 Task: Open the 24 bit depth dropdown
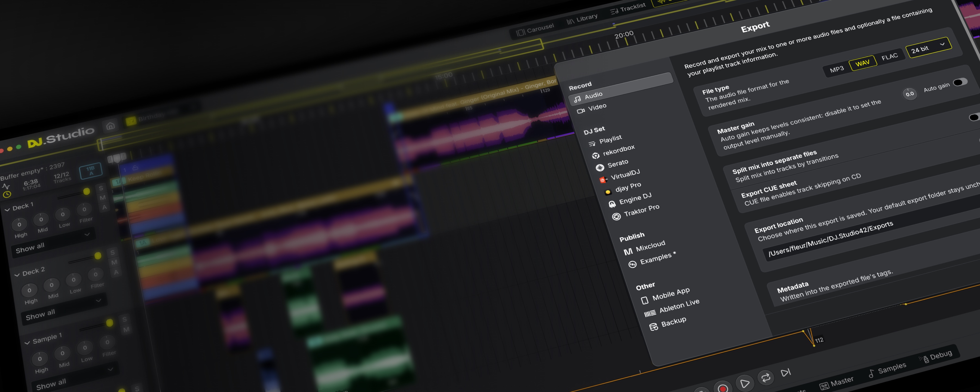tap(928, 47)
